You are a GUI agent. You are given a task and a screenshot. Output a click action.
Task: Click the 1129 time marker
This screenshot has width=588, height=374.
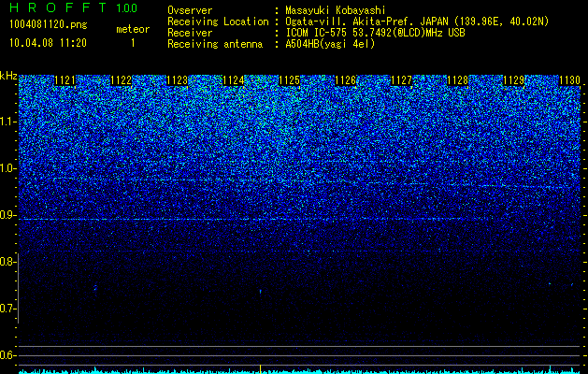coord(514,80)
